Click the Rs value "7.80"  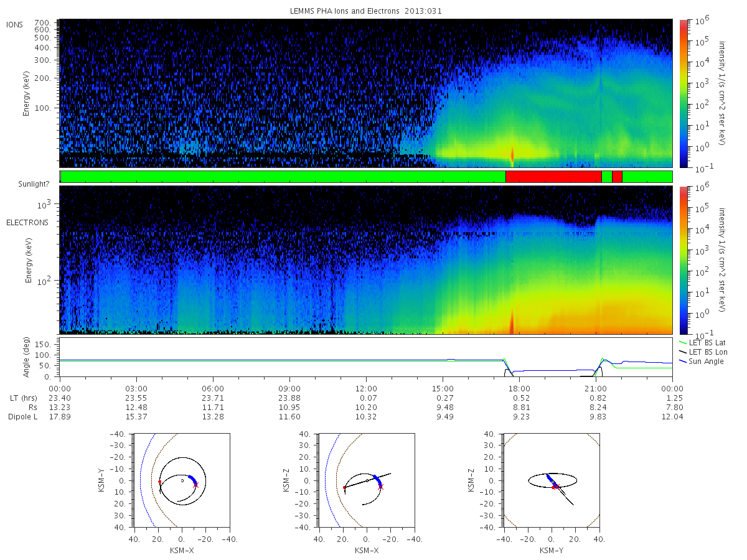672,407
